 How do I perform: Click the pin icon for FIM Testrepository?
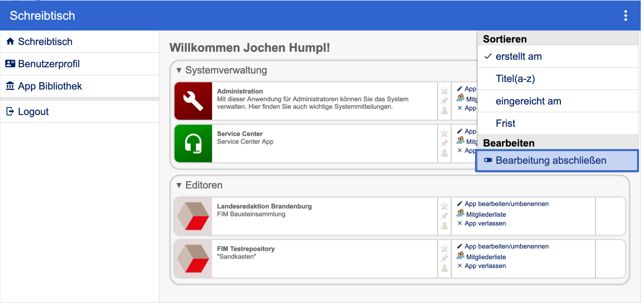coord(444,258)
